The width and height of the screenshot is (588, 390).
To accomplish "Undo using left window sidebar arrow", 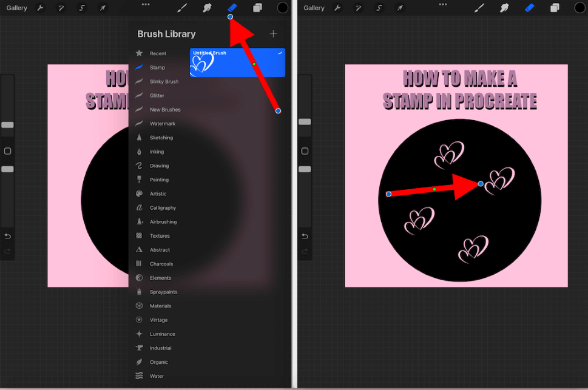I will [x=7, y=237].
